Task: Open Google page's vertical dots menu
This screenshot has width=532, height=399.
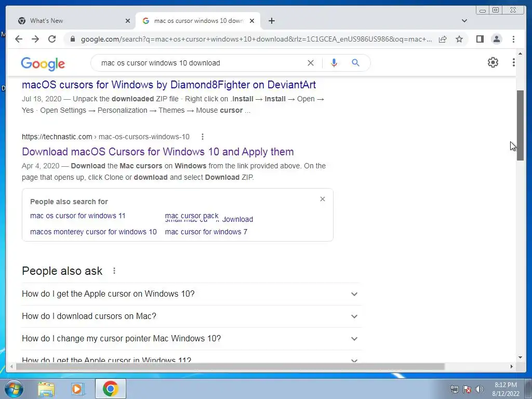Action: 514,62
